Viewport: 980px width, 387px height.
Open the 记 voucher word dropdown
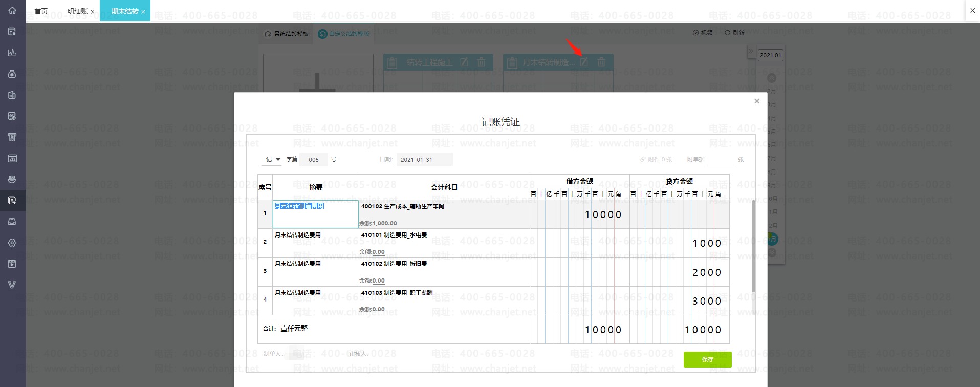(273, 159)
